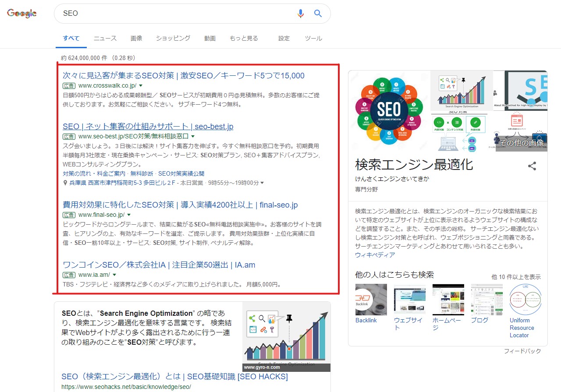Open ad 次々に見込客が集まるSEO対策 link
Viewport: 561px width, 392px height.
click(184, 75)
